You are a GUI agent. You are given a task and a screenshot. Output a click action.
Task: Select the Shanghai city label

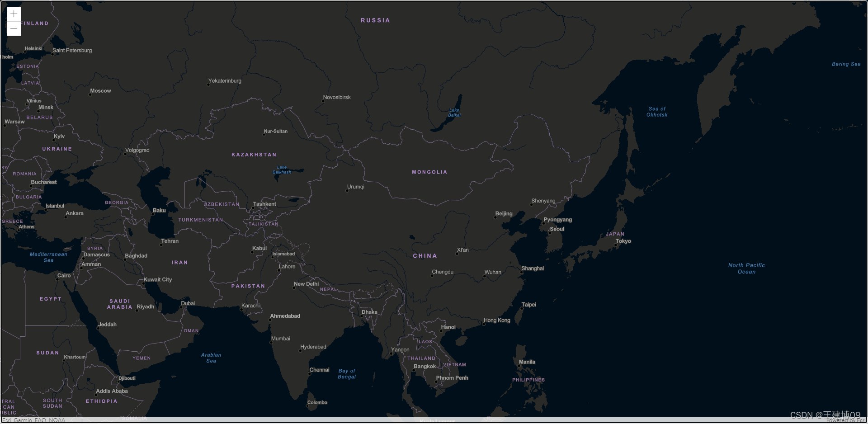coord(533,269)
